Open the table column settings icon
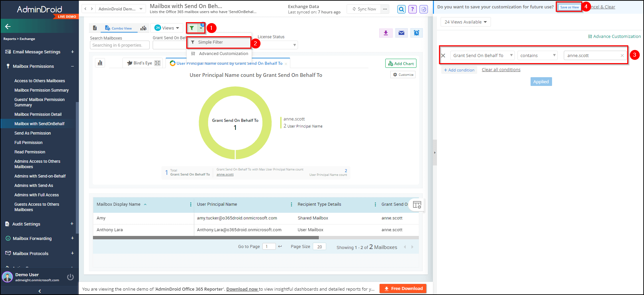Image resolution: width=644 pixels, height=295 pixels. [x=417, y=205]
